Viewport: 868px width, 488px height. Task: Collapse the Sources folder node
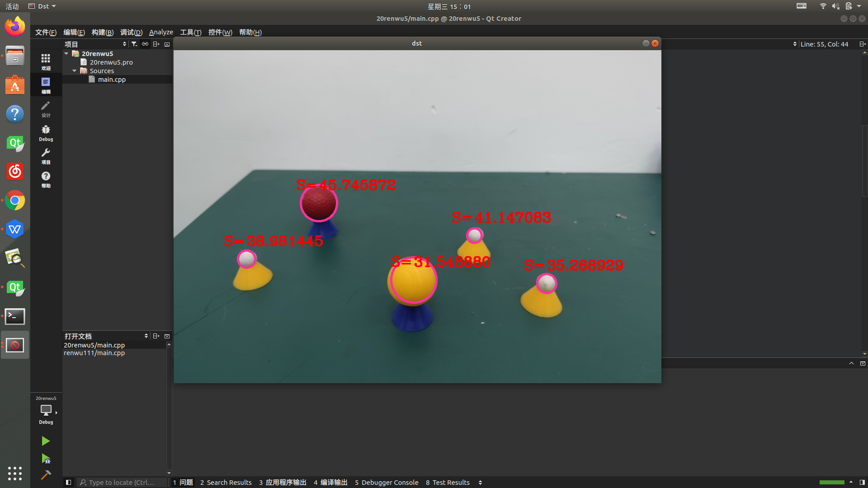(x=75, y=71)
